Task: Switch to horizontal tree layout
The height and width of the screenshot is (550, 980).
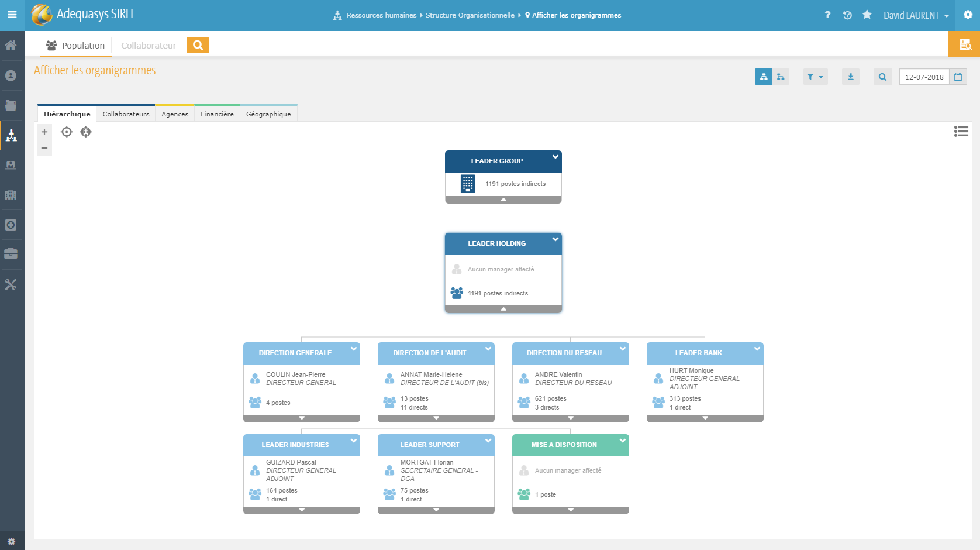Action: pos(781,77)
